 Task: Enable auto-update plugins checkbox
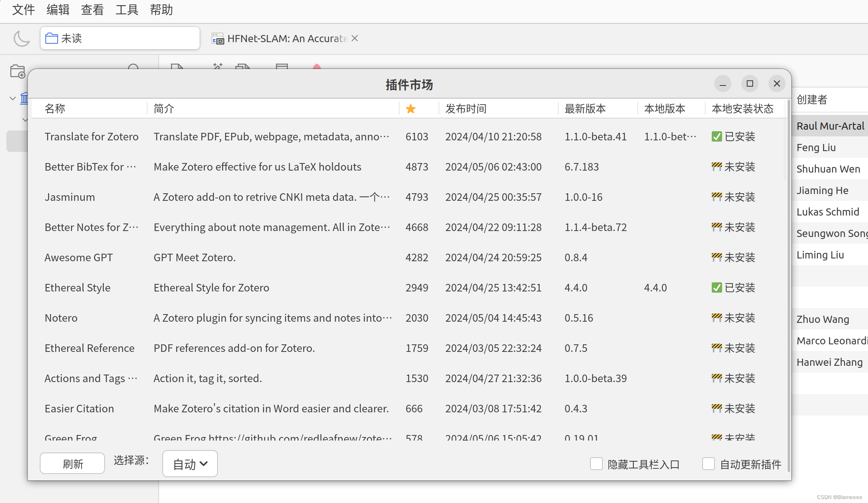tap(708, 464)
